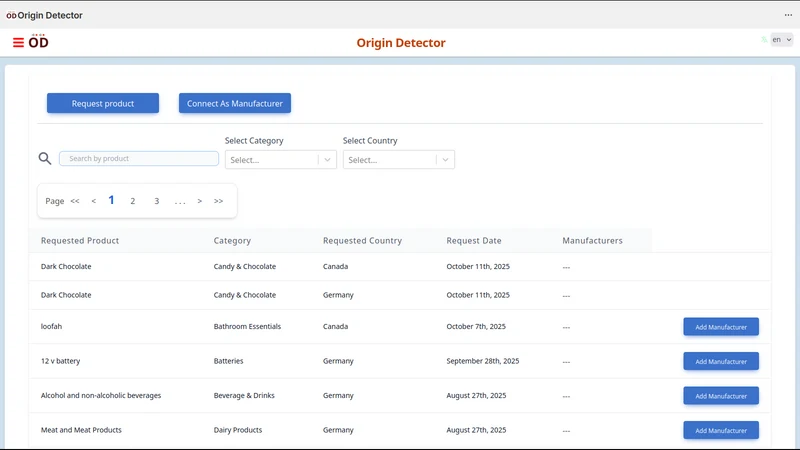Click the OD favicon in title bar
This screenshot has width=800, height=450.
click(x=11, y=15)
